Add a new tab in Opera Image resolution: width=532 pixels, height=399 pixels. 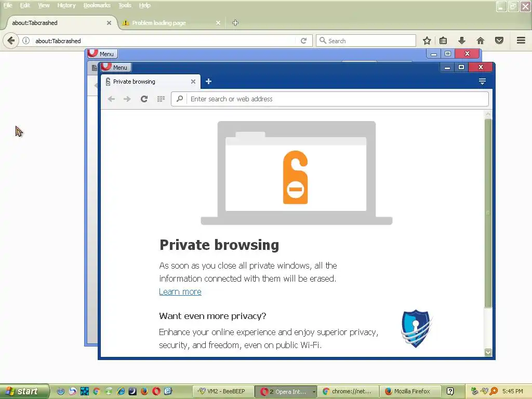point(208,82)
